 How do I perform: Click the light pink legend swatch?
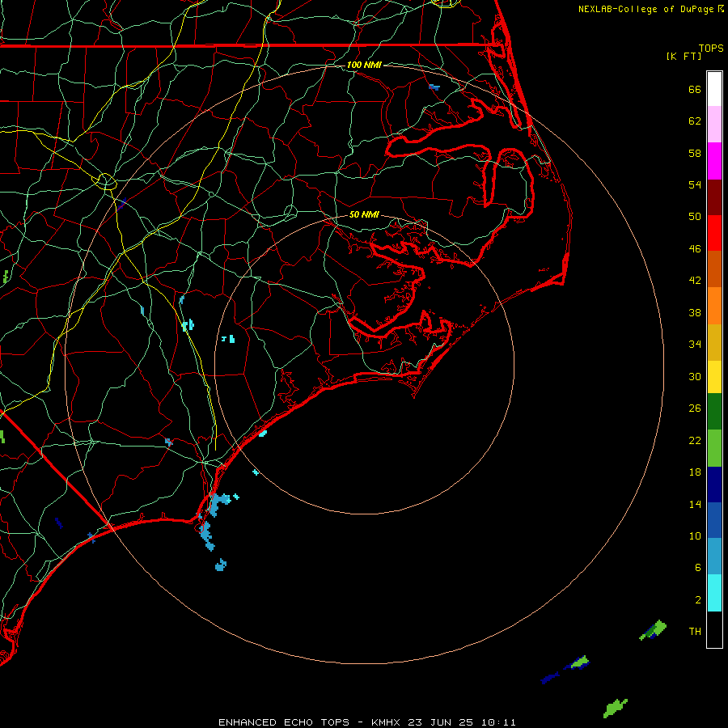coord(714,125)
